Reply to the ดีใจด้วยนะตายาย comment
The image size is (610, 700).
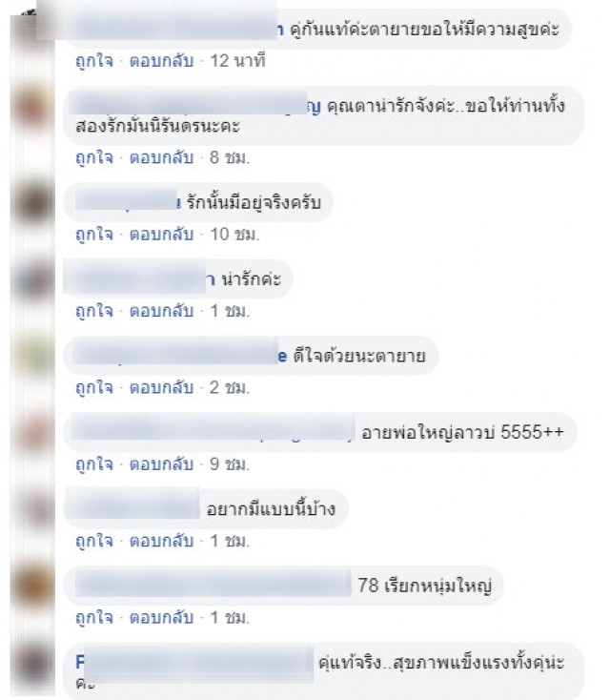pyautogui.click(x=161, y=387)
